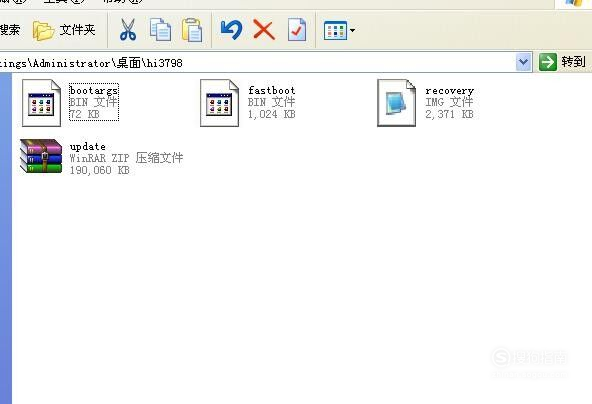Select the recovery IMG file icon
Image resolution: width=592 pixels, height=404 pixels.
[396, 103]
